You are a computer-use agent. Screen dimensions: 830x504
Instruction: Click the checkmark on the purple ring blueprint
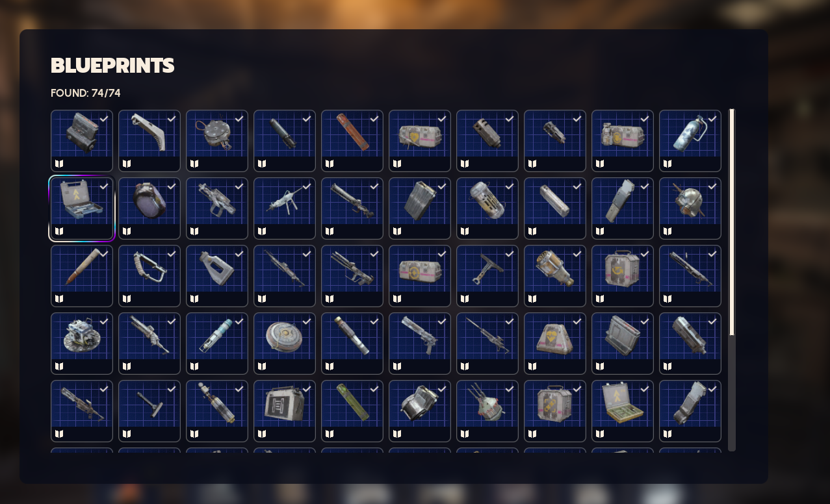[172, 186]
